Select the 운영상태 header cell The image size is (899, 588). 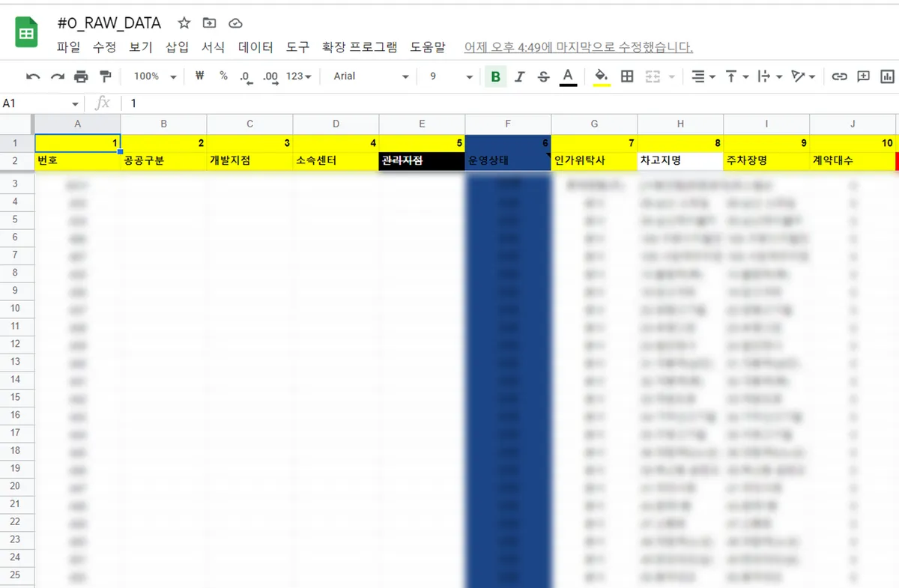pos(509,160)
